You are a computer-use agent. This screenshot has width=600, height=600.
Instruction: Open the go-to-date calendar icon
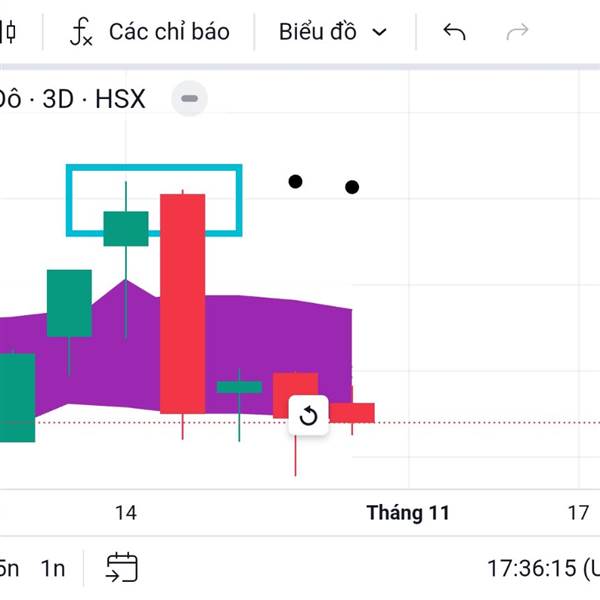pos(122,568)
